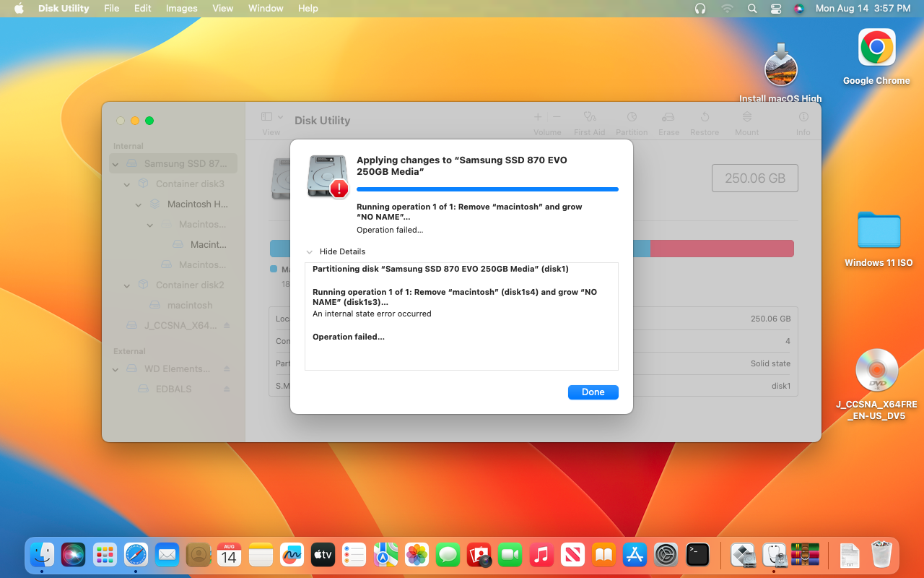Click the Restore toolbar icon

pyautogui.click(x=705, y=117)
